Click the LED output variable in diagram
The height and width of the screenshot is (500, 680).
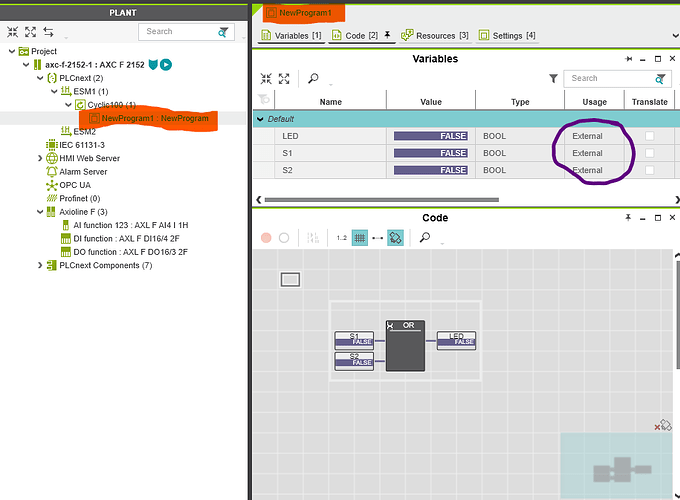point(456,341)
